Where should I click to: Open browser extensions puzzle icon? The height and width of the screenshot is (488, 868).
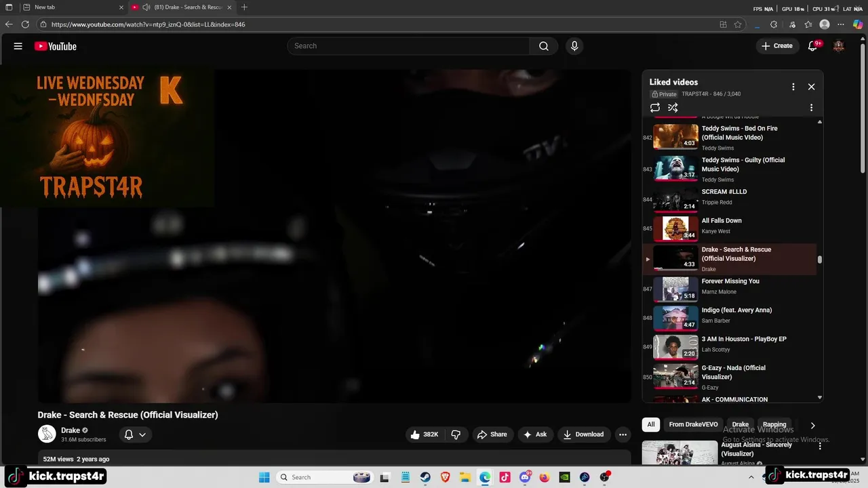click(774, 24)
